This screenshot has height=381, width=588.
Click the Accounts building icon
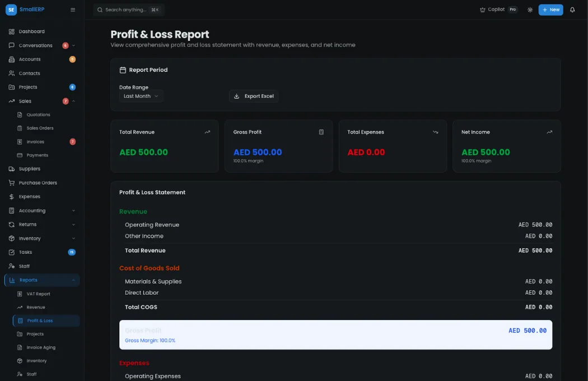tap(12, 59)
